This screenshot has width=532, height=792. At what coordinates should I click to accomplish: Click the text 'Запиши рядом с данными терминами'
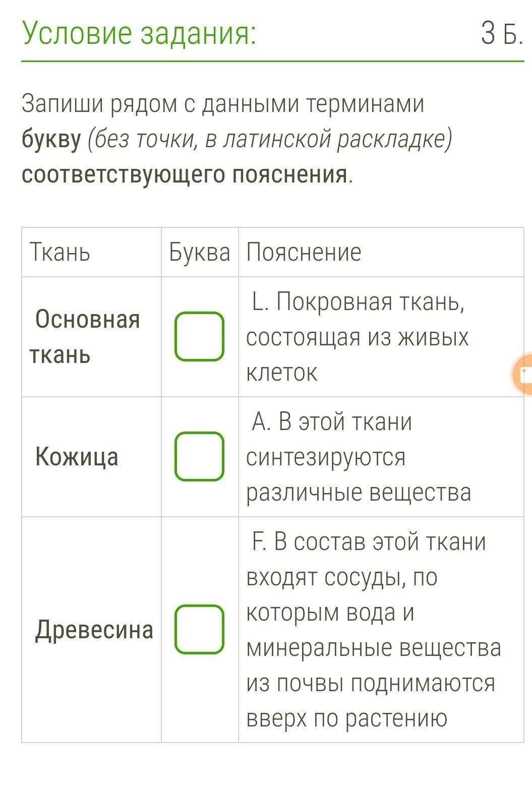[x=222, y=104]
